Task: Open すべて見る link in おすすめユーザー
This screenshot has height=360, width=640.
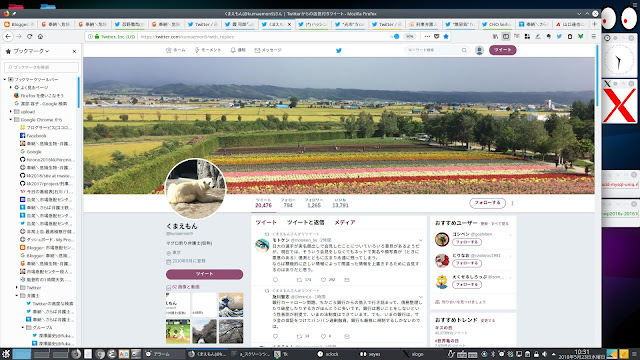Action: click(500, 224)
